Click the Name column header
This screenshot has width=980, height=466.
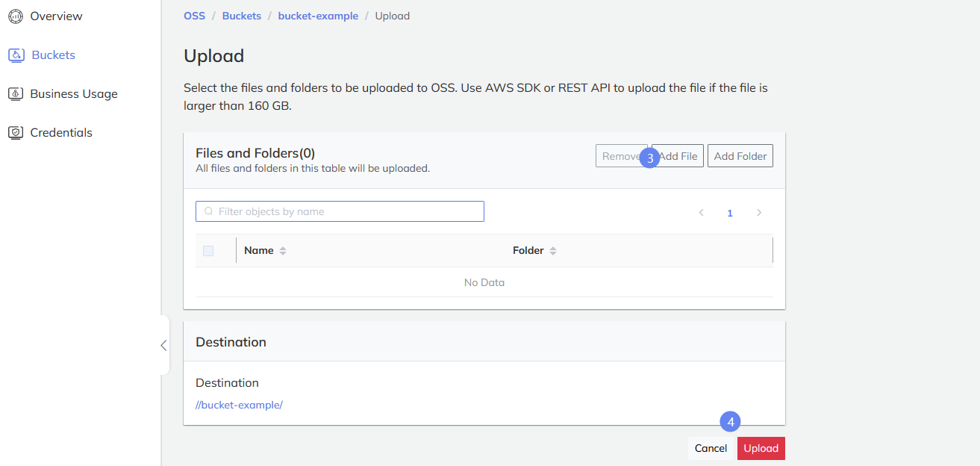(259, 251)
